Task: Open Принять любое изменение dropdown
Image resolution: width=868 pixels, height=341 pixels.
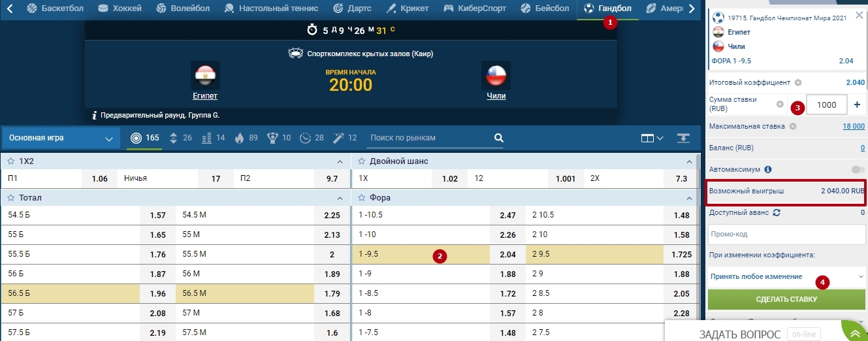Action: pyautogui.click(x=786, y=276)
